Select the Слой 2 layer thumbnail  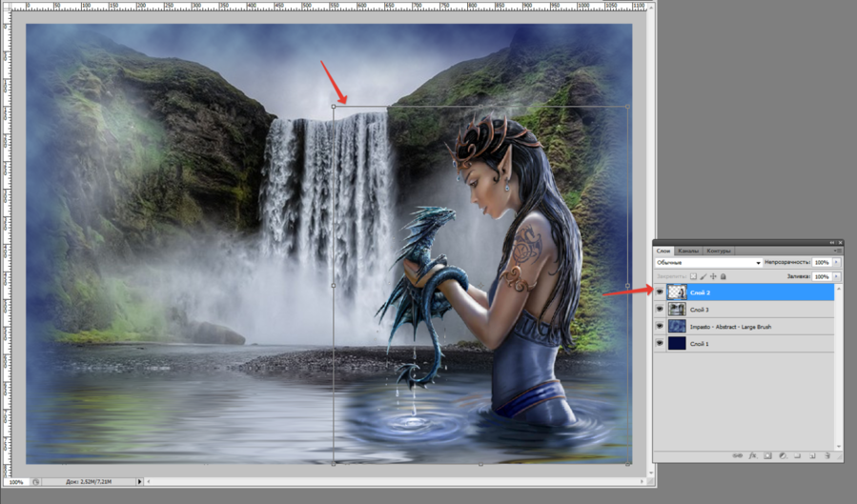(x=677, y=292)
